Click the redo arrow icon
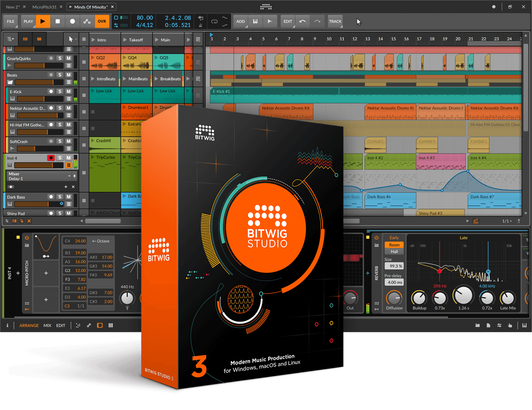Screen dimensions: 532x410 coord(317,21)
